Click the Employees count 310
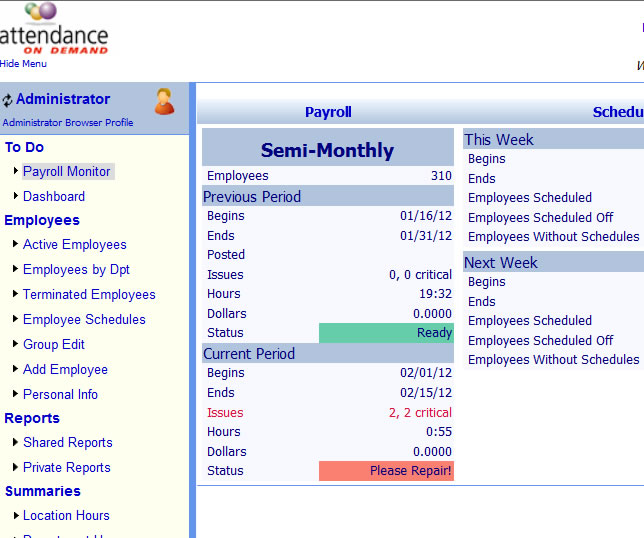 click(442, 175)
